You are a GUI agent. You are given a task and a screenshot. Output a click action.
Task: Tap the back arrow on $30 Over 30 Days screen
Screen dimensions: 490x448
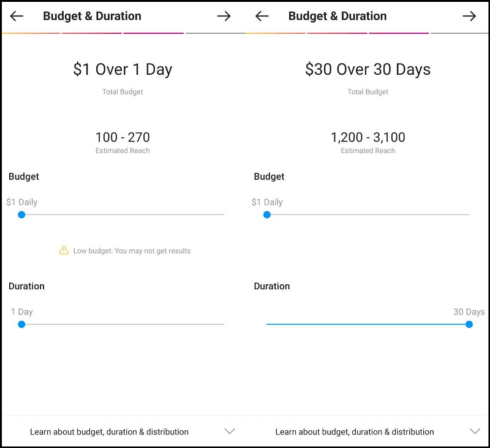(262, 16)
